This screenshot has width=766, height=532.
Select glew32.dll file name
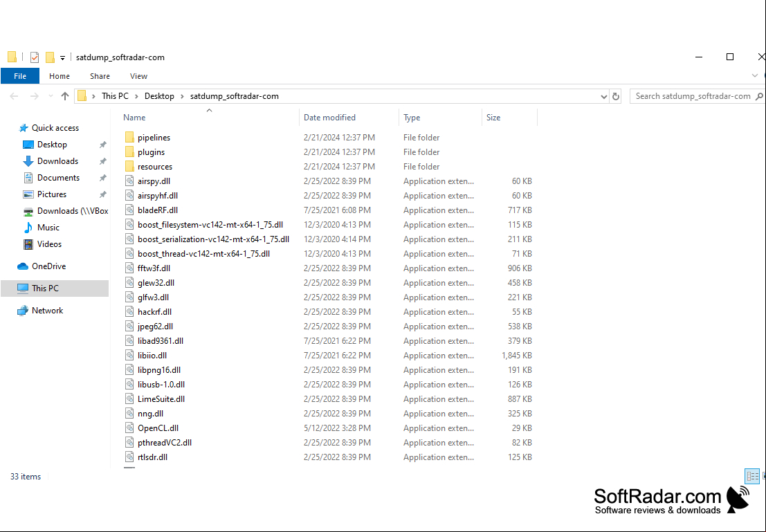point(156,283)
